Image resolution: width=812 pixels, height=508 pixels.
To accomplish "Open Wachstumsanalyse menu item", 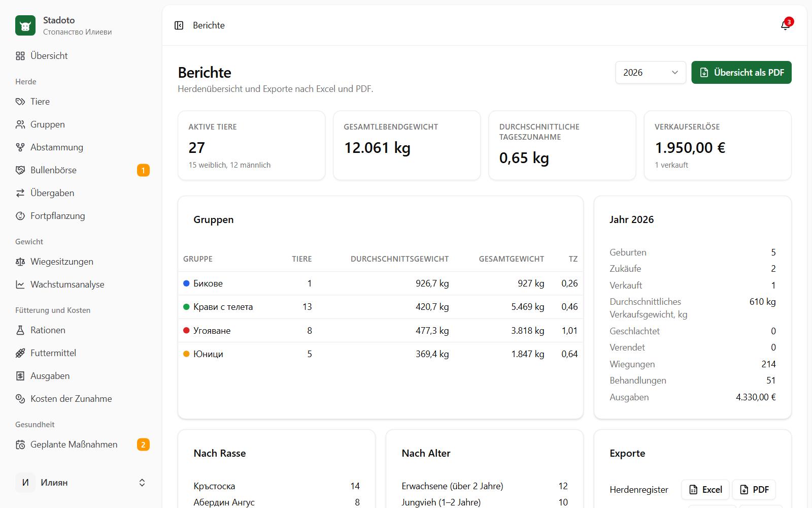I will pos(81,284).
